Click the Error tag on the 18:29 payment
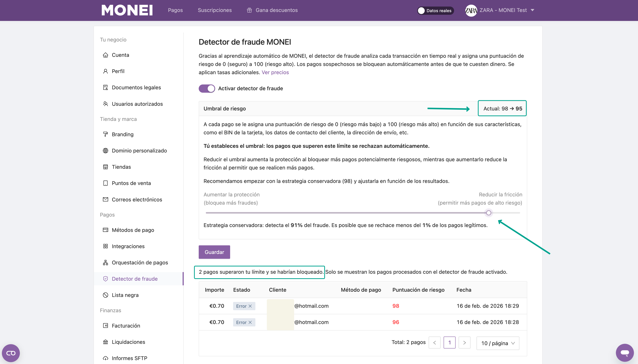 pos(244,306)
